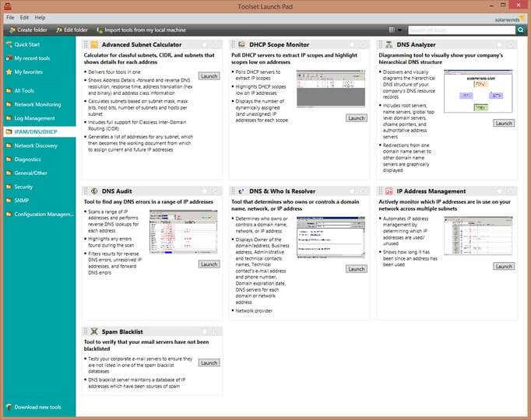The image size is (531, 420).
Task: Click the IP Address Management tool icon
Action: (389, 191)
